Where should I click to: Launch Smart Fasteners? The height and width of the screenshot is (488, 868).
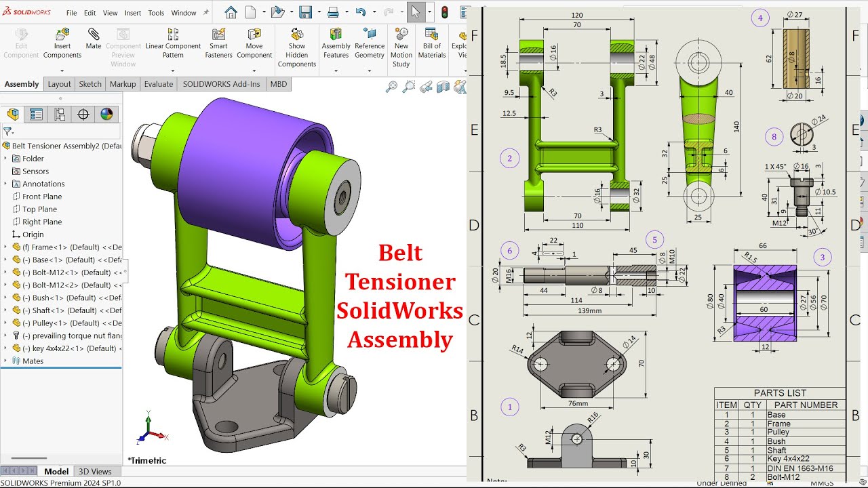219,43
